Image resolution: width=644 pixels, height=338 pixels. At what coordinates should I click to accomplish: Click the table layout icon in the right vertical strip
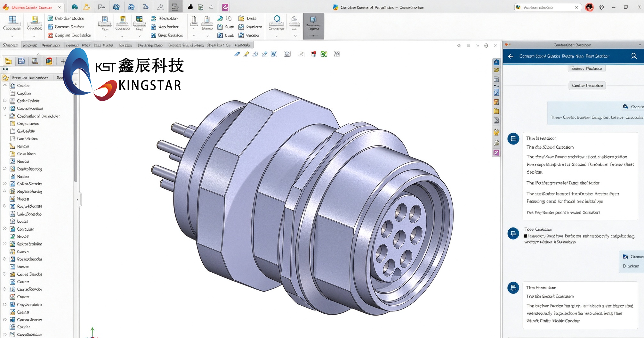coord(496,79)
